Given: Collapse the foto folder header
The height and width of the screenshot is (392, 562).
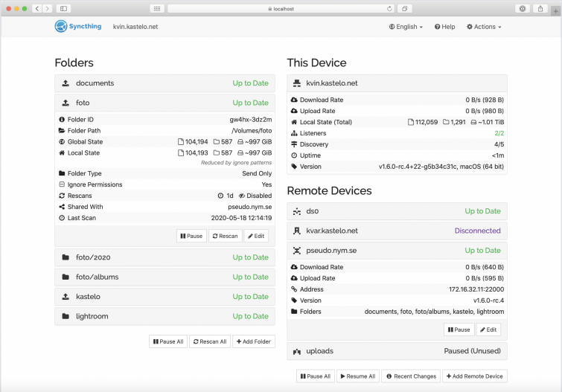Looking at the screenshot, I should coord(165,103).
